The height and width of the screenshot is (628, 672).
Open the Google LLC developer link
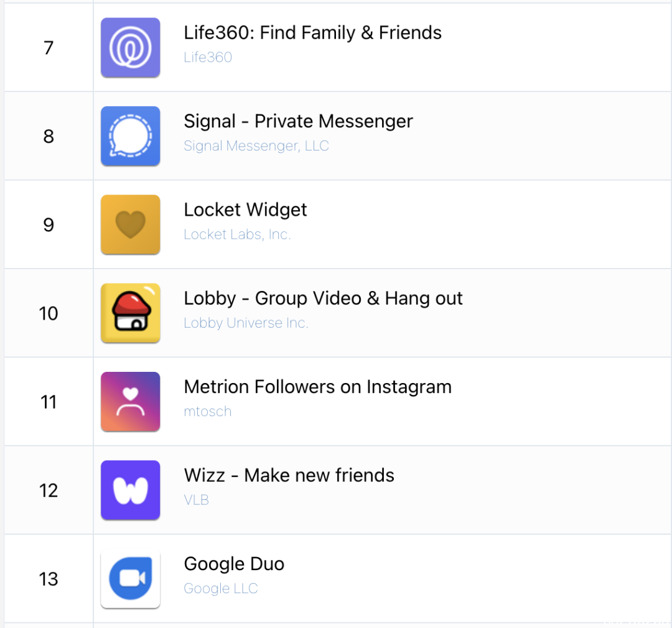point(221,589)
